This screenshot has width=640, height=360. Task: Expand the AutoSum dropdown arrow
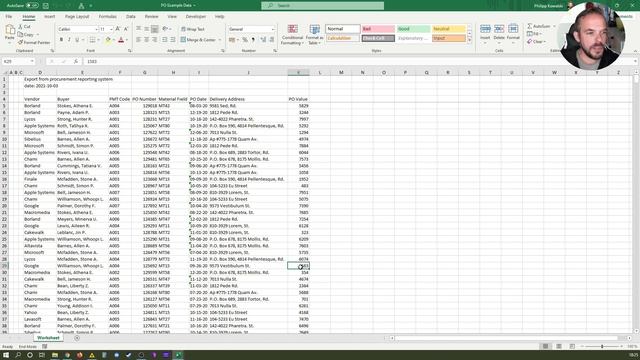coord(554,26)
